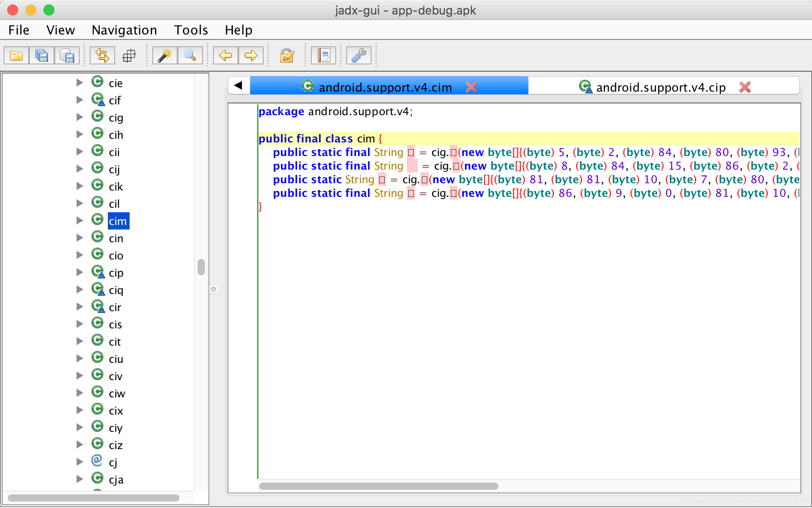This screenshot has height=508, width=812.
Task: Click the class icon in the cim tab
Action: pyautogui.click(x=308, y=86)
